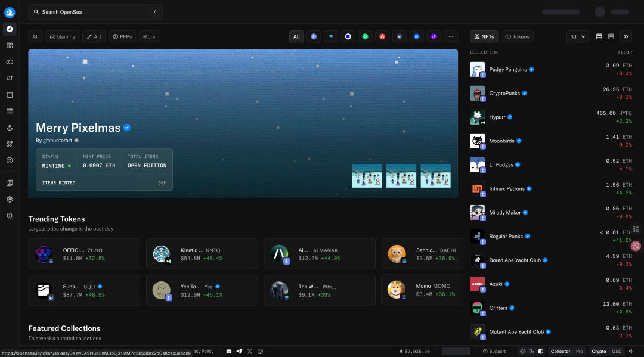Filter by purple Polygon chain icon

click(434, 36)
